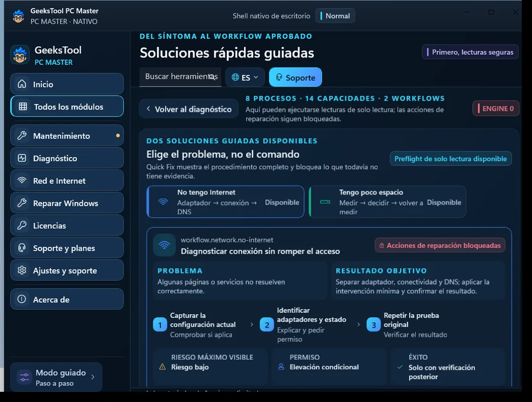
Task: Click the key icon beside Licencias
Action: click(x=22, y=225)
